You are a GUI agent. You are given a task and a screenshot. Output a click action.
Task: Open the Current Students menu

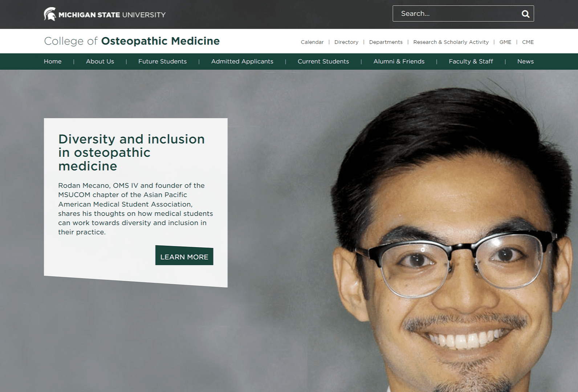(x=323, y=61)
